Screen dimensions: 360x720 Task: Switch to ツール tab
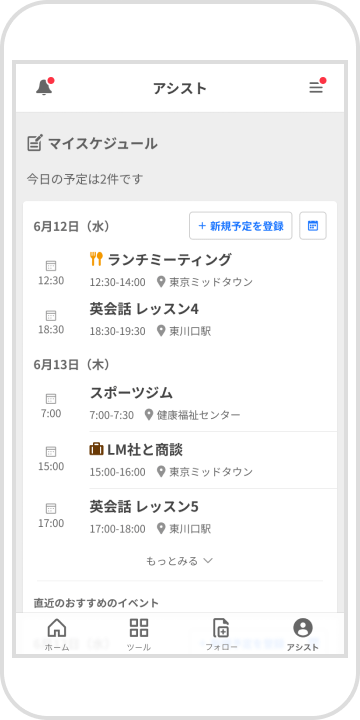click(x=139, y=634)
